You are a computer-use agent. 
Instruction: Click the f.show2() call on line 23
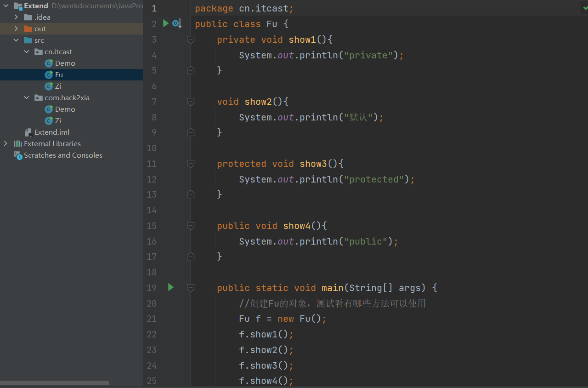(x=266, y=350)
